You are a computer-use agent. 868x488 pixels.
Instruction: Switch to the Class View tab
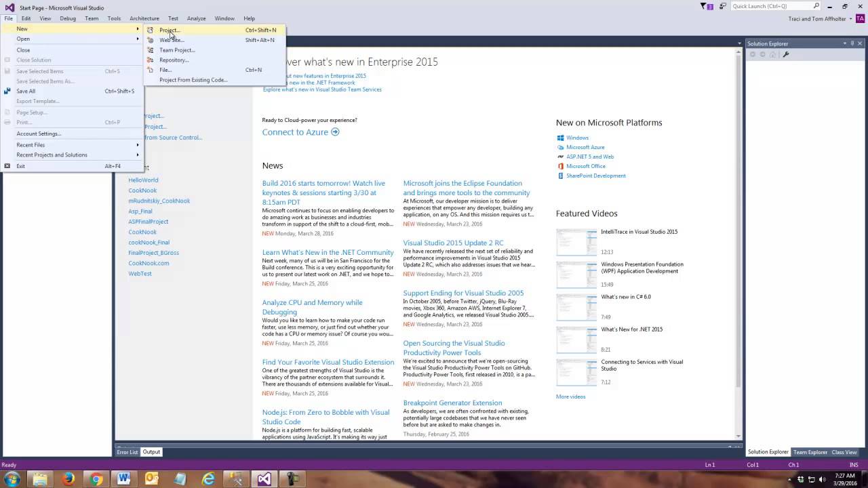(x=844, y=452)
